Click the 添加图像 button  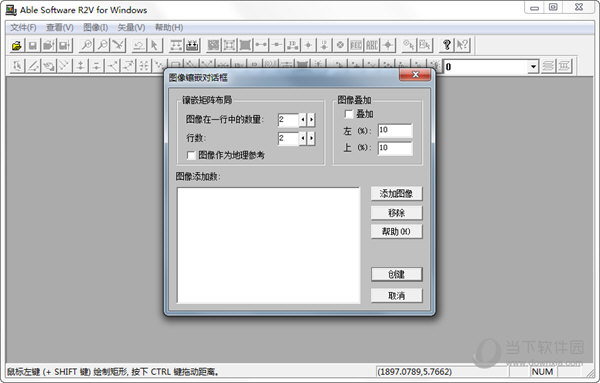pos(396,194)
